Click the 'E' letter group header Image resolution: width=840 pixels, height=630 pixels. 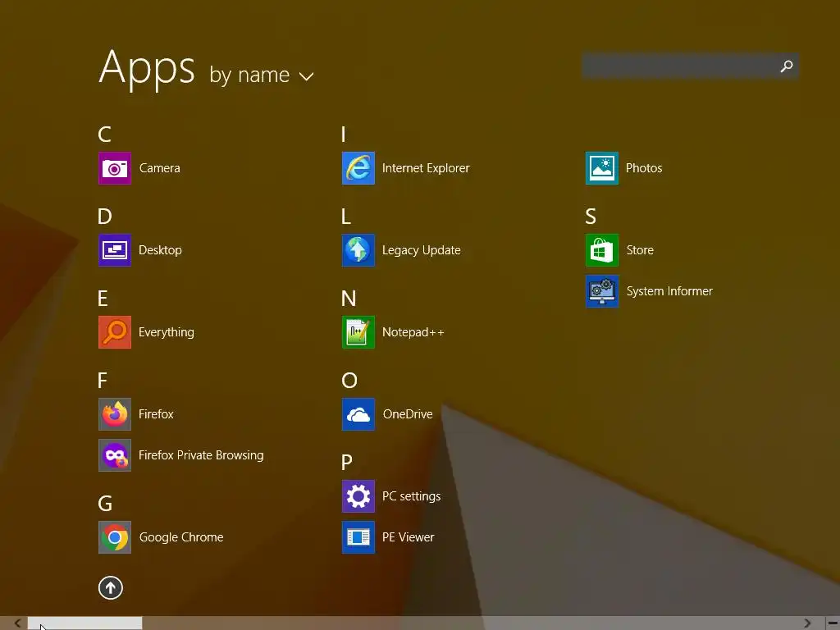103,299
